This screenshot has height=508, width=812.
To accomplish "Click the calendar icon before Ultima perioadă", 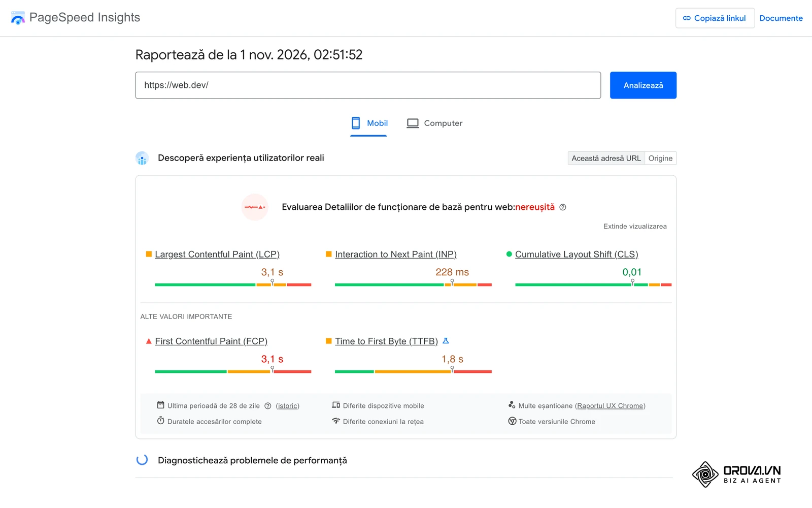I will (161, 405).
